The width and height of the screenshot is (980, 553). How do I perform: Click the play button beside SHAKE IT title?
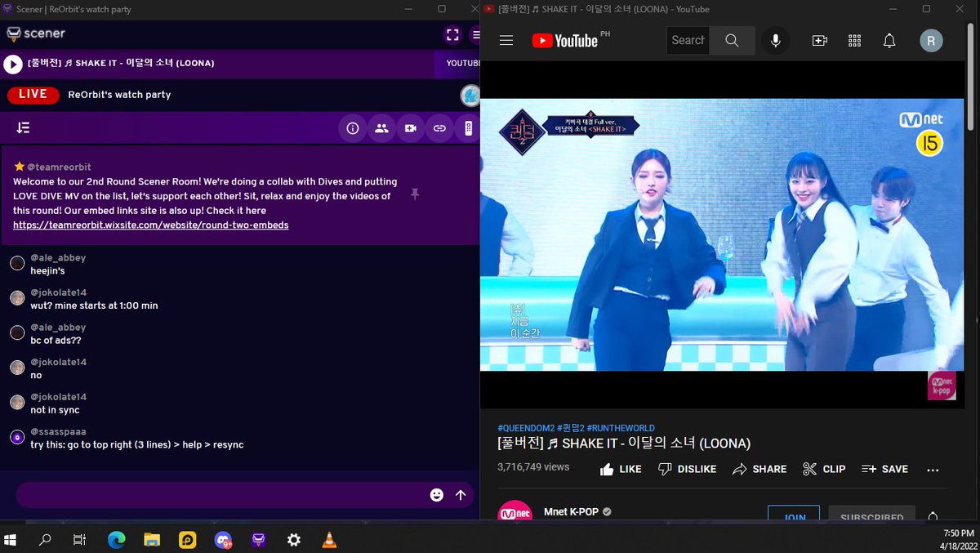[x=12, y=64]
